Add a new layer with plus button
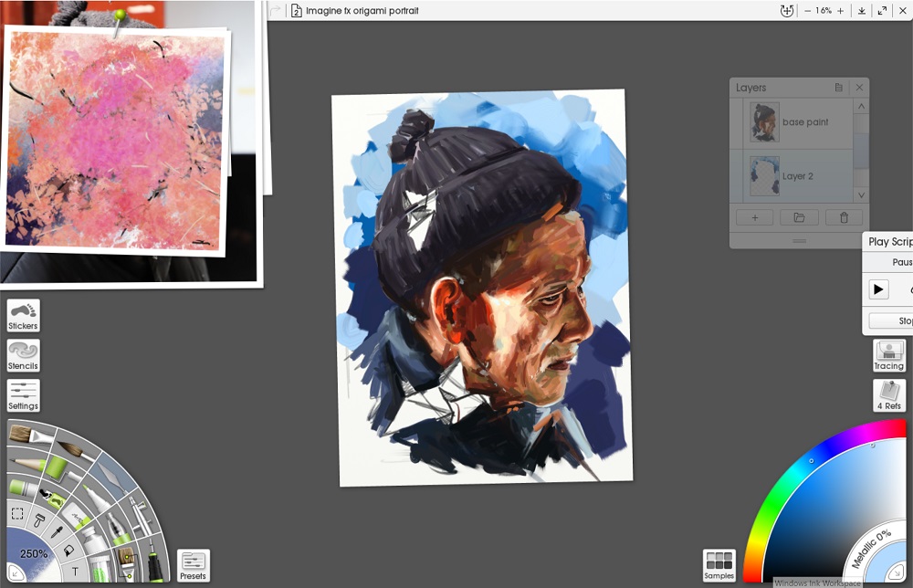The width and height of the screenshot is (913, 588). [755, 217]
